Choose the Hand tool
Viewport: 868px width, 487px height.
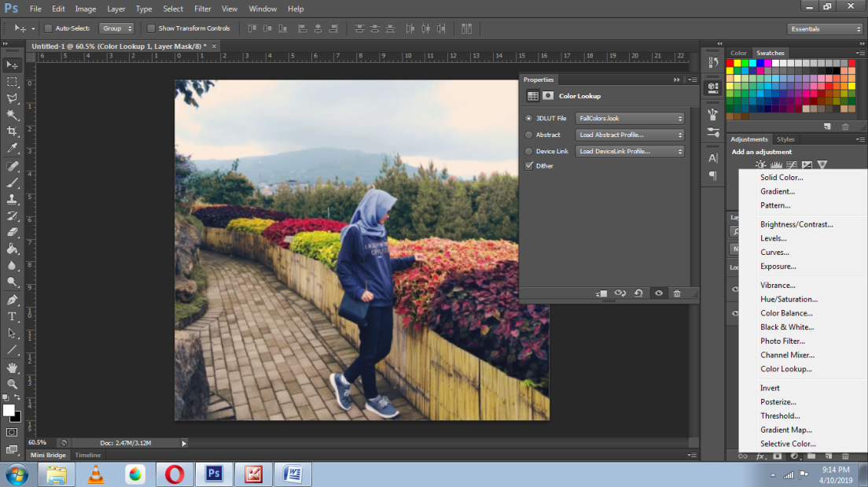pyautogui.click(x=12, y=367)
